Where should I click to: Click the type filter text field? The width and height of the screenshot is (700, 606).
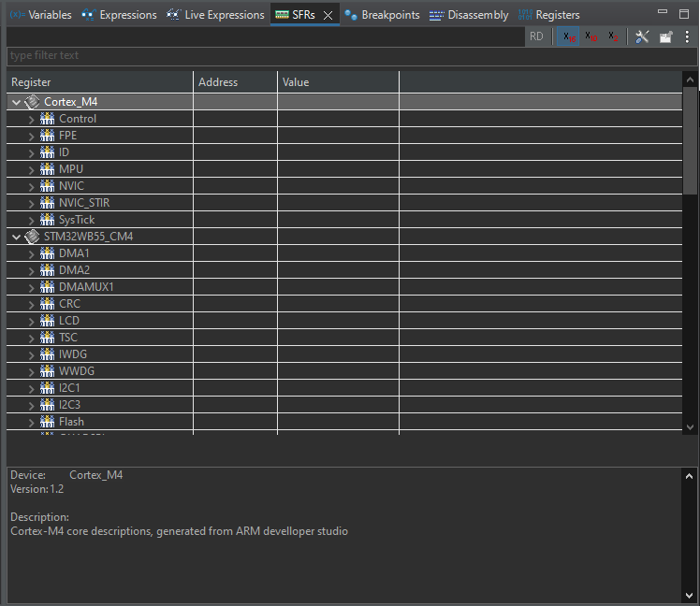click(352, 56)
